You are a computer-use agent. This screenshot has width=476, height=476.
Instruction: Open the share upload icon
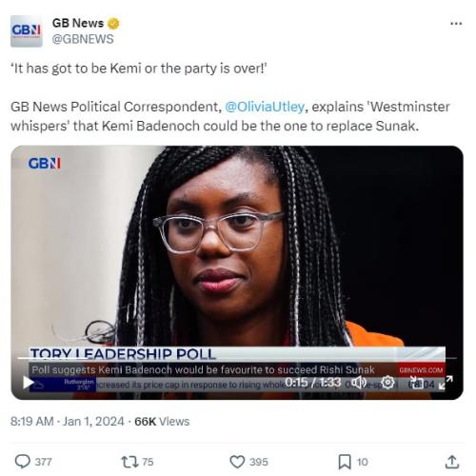tap(452, 462)
